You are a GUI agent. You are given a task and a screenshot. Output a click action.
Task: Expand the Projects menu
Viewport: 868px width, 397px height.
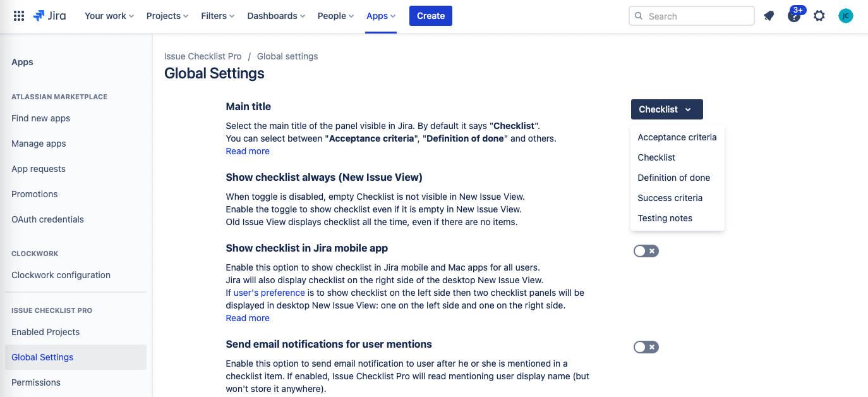[167, 16]
